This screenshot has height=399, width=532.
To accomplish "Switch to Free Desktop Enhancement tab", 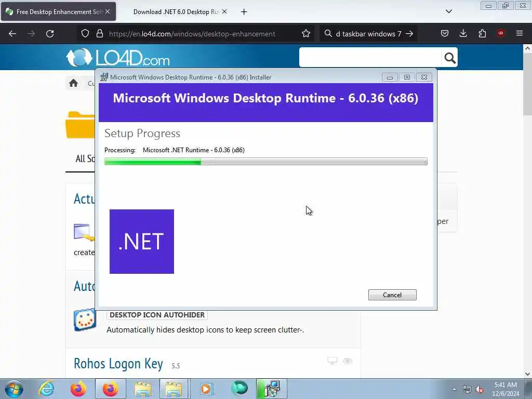I will coord(58,12).
